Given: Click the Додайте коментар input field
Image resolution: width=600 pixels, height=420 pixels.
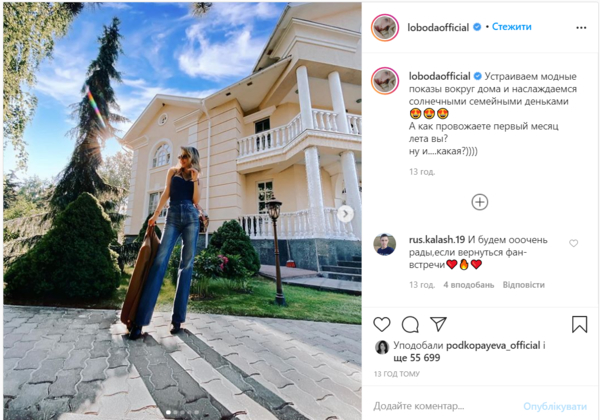Looking at the screenshot, I should coord(444,406).
